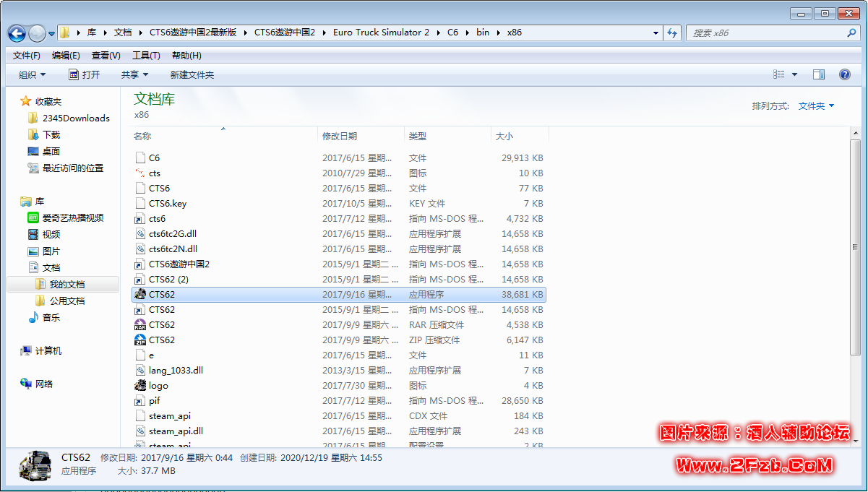Click the Forward navigation arrow button

[x=37, y=33]
